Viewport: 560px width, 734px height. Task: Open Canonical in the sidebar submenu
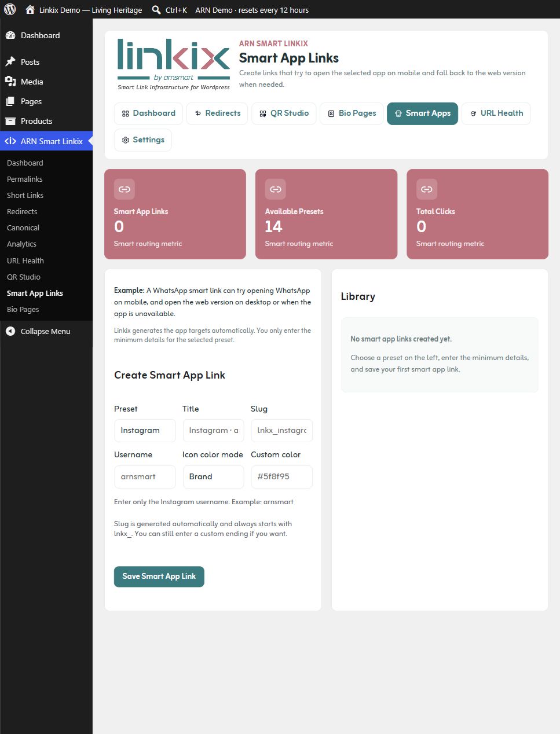tap(23, 227)
